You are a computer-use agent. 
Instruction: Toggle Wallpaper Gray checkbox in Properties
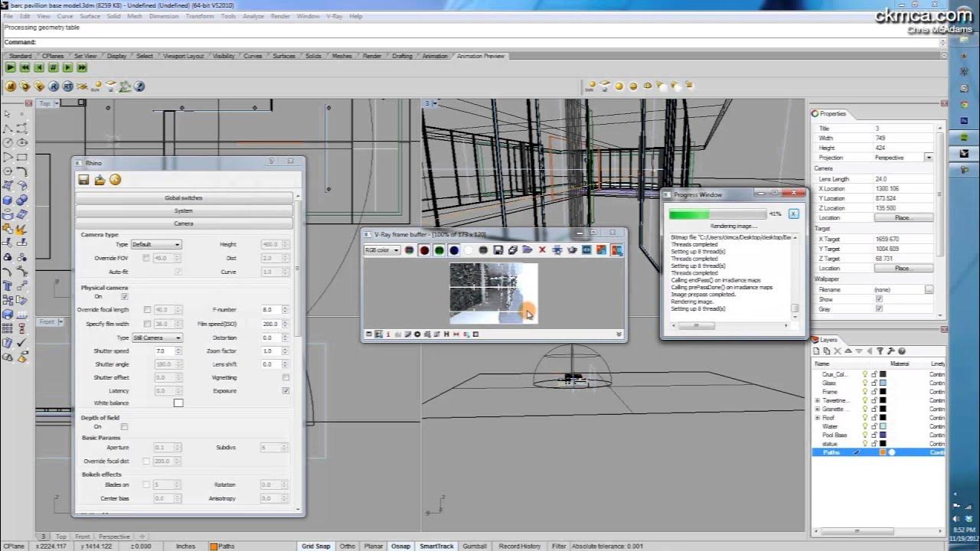click(879, 309)
